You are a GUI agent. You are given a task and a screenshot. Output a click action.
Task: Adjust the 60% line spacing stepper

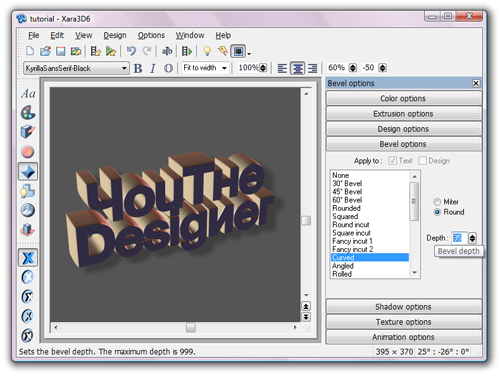353,68
